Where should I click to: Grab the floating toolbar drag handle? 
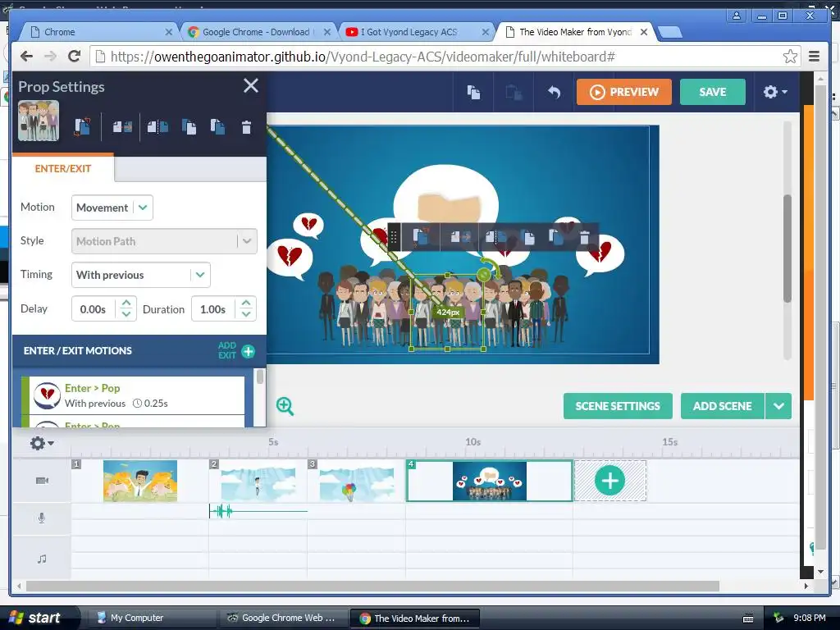coord(394,237)
